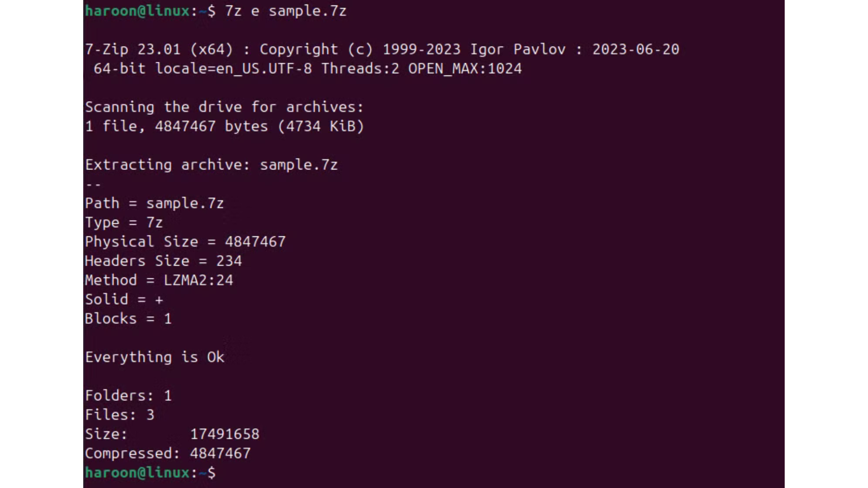The width and height of the screenshot is (868, 488).
Task: Click the Scanning the drive for archives line
Action: (x=224, y=107)
